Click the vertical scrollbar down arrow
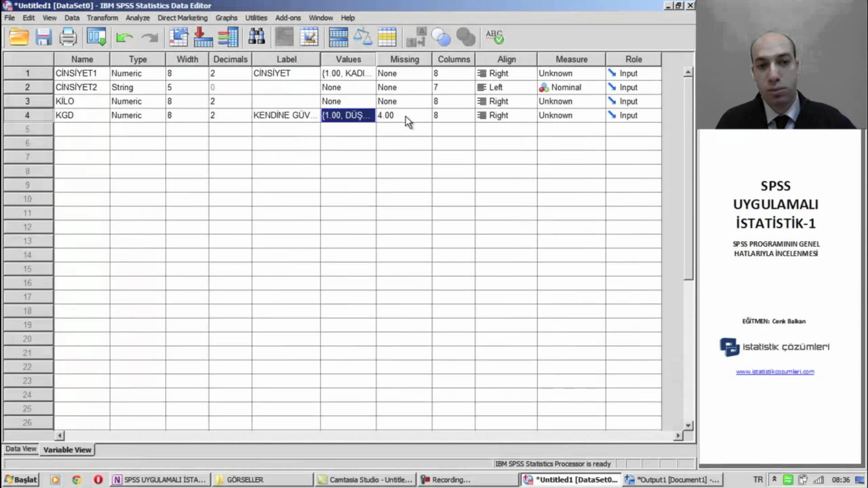Viewport: 868px width, 488px height. pyautogui.click(x=688, y=425)
